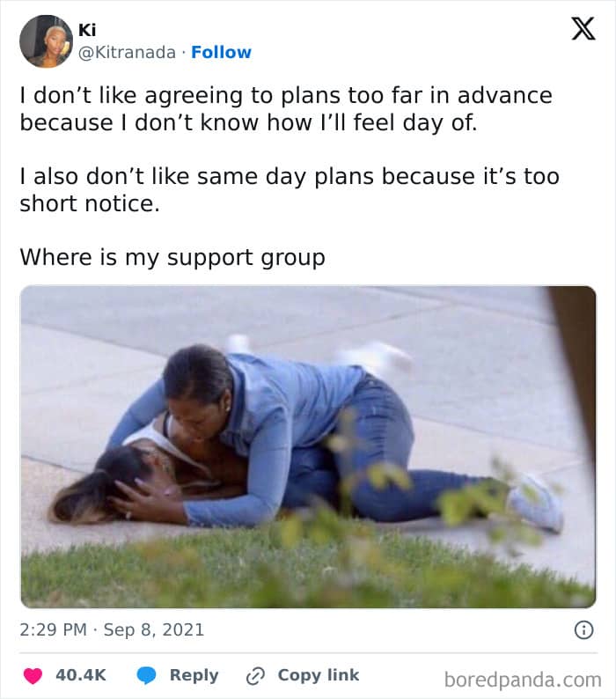The height and width of the screenshot is (699, 616).
Task: Select the Copy link text
Action: [319, 675]
